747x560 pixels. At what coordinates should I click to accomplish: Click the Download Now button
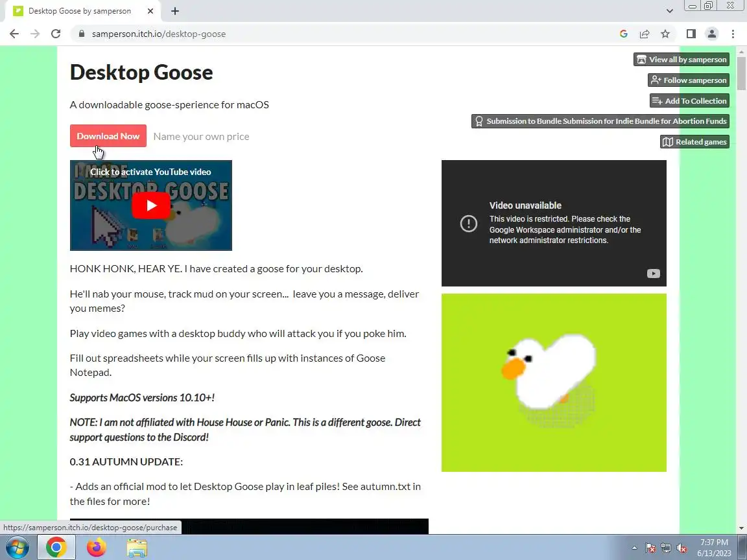point(108,136)
